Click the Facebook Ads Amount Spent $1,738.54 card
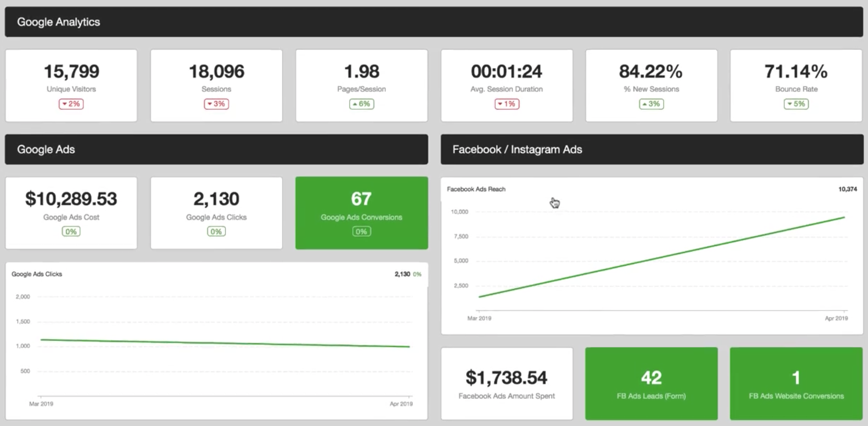868x426 pixels. point(506,384)
